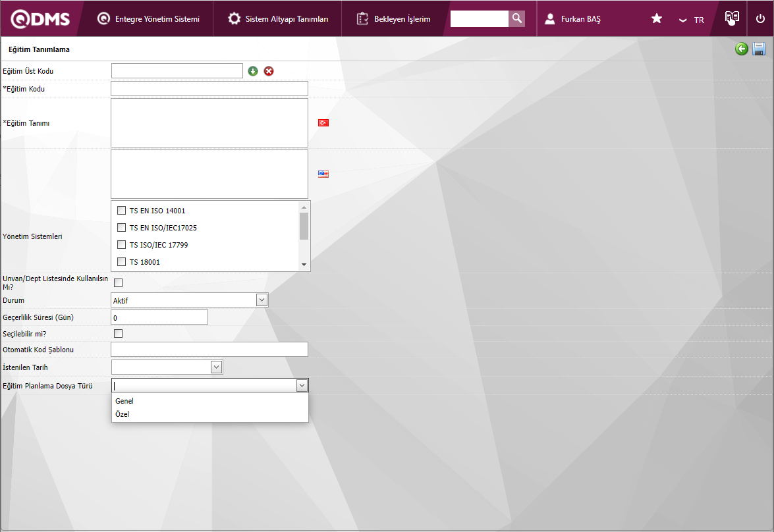Viewport: 774px width, 532px height.
Task: Click the Turkish Eğitim Tanımı text area
Action: click(209, 122)
